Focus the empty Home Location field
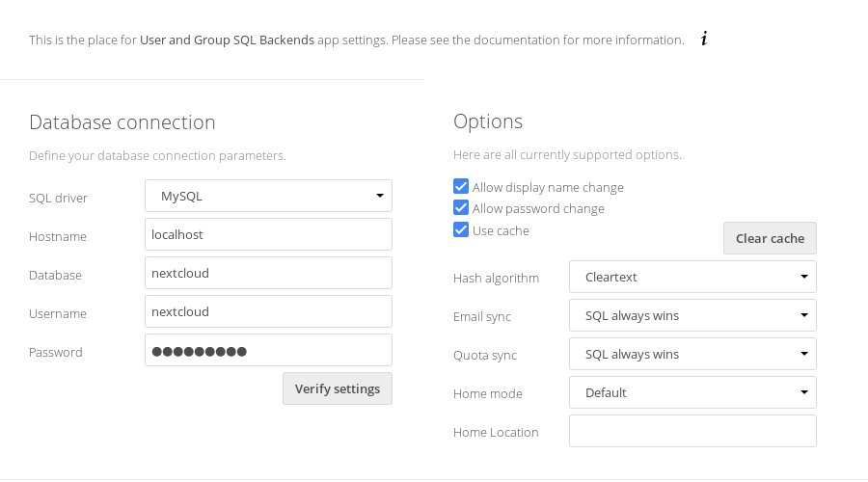868x482 pixels. pyautogui.click(x=692, y=431)
